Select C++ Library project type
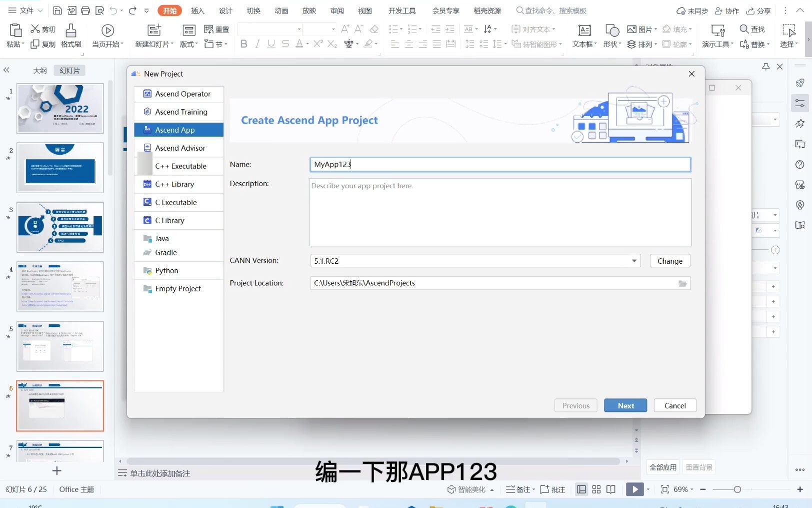 [x=178, y=184]
